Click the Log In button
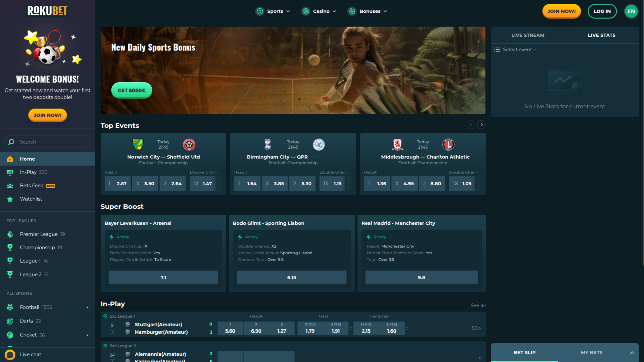 [x=602, y=11]
